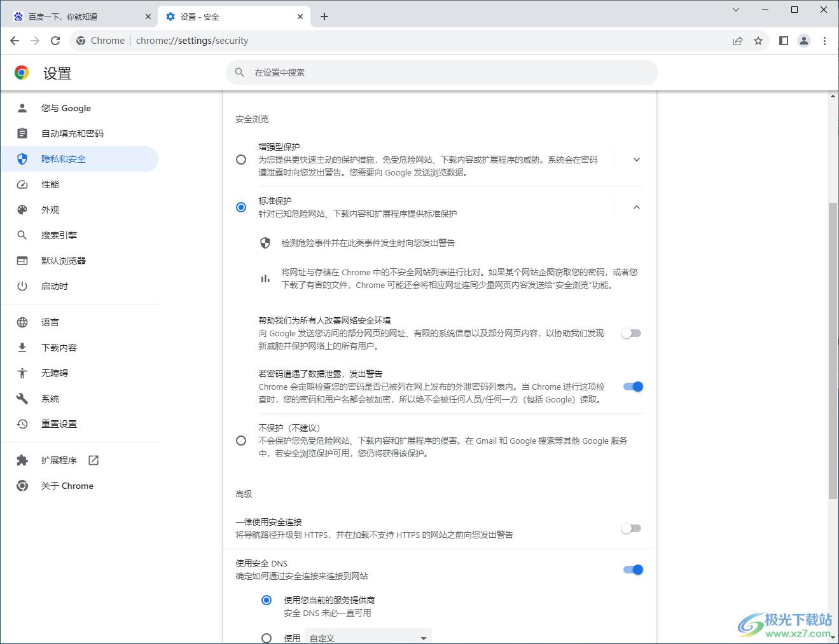Click the 扩展程序 puzzle icon

(22, 460)
